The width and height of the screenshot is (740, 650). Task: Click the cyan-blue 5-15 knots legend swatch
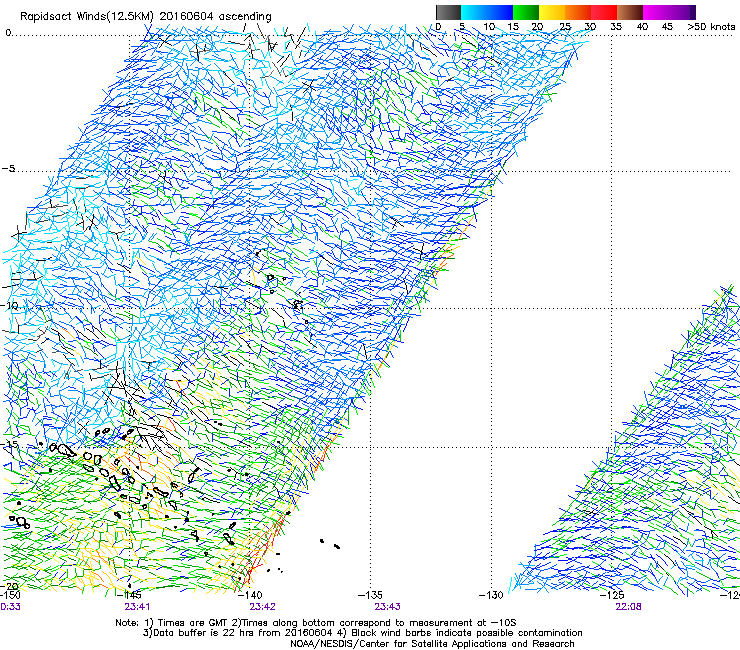pyautogui.click(x=487, y=12)
